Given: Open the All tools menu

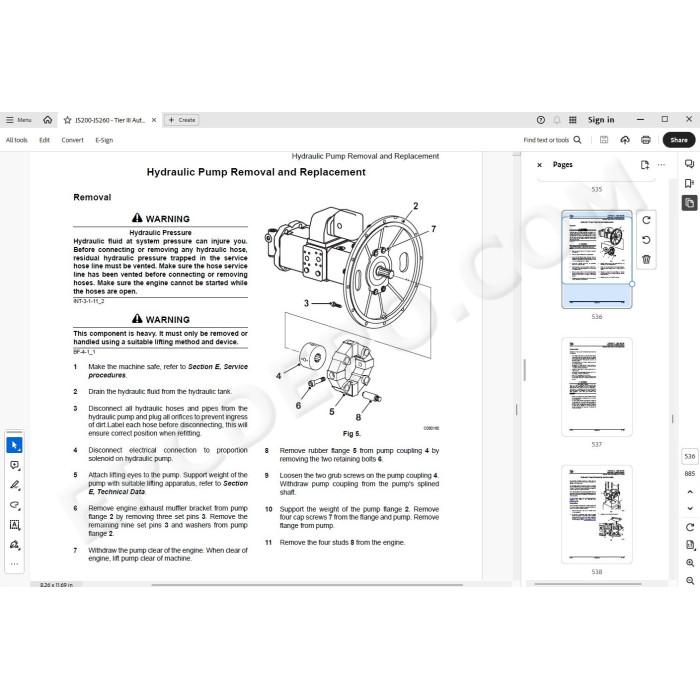Looking at the screenshot, I should coord(17,140).
